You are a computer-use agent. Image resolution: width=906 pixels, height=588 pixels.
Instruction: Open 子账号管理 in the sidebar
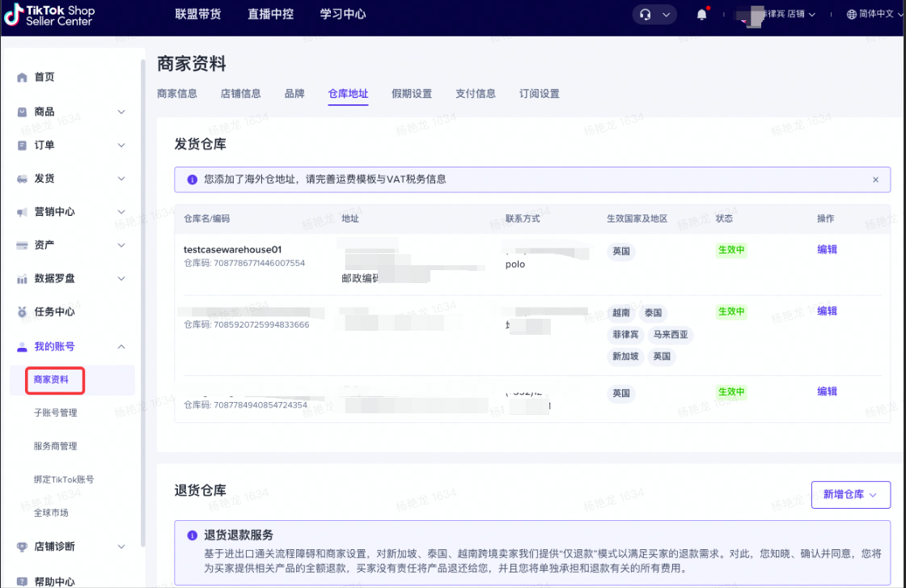[56, 413]
